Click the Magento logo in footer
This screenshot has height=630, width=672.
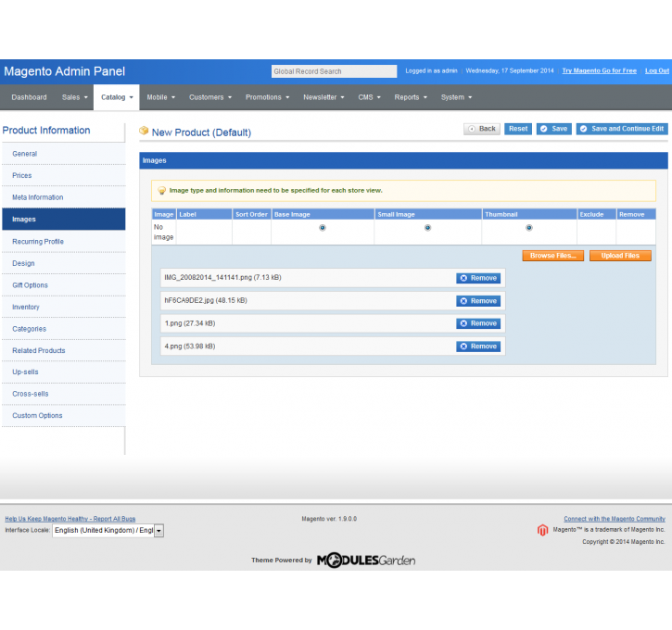[x=542, y=530]
